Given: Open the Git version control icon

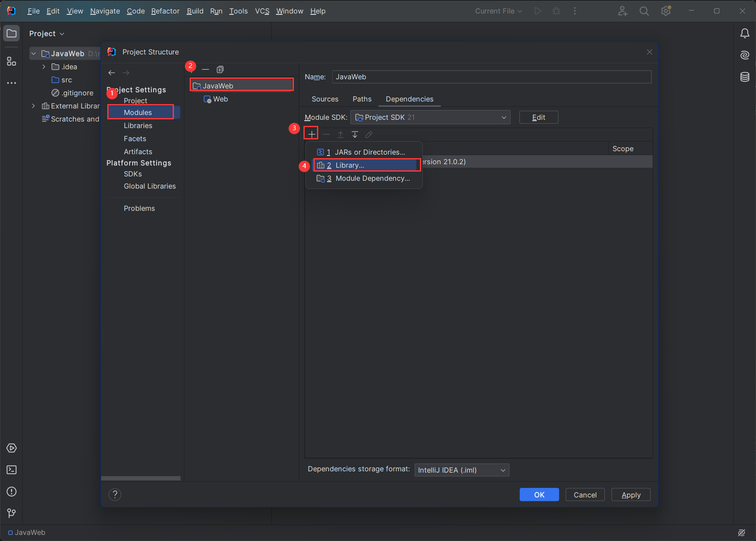Looking at the screenshot, I should [12, 514].
